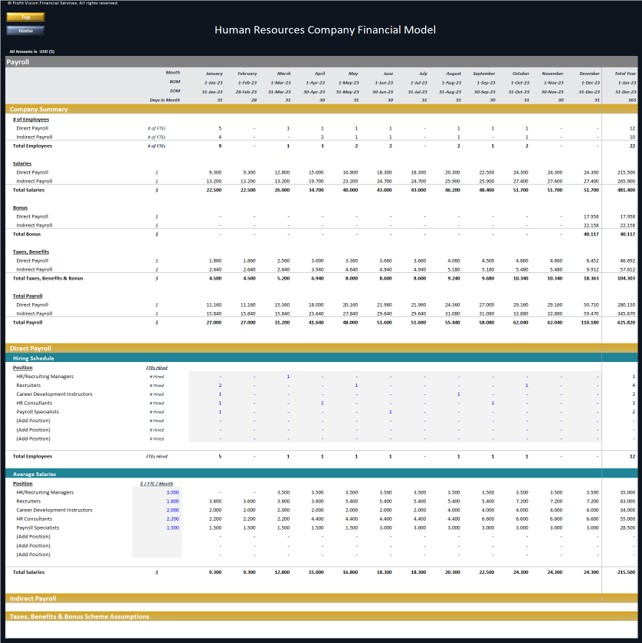Click the blue Home button
This screenshot has height=643, width=642.
coord(25,30)
